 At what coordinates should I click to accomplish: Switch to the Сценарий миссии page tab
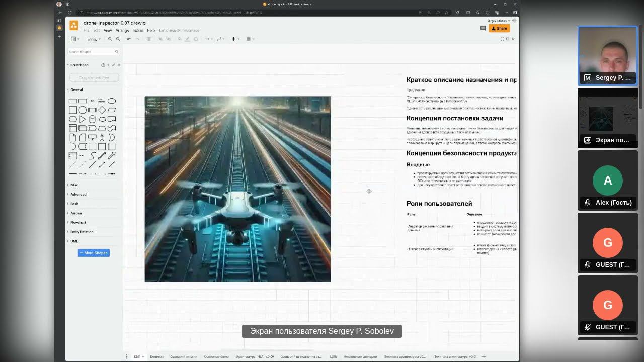pyautogui.click(x=184, y=356)
